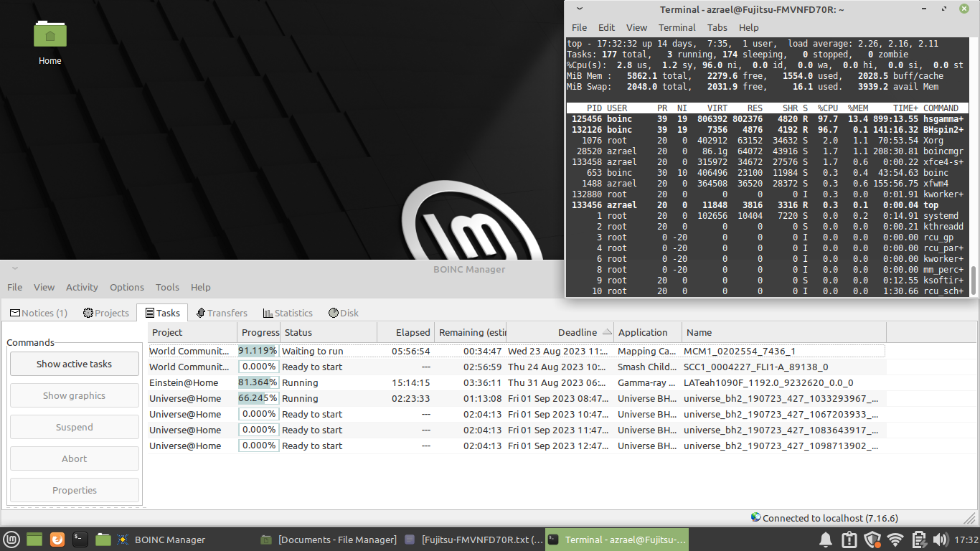Click the connection globe icon in status bar
The width and height of the screenshot is (980, 551).
(755, 517)
